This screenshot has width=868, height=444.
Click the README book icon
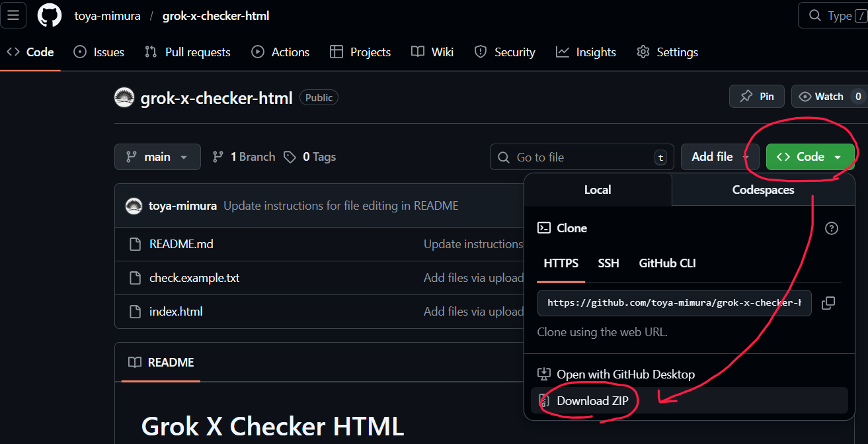[x=135, y=363]
